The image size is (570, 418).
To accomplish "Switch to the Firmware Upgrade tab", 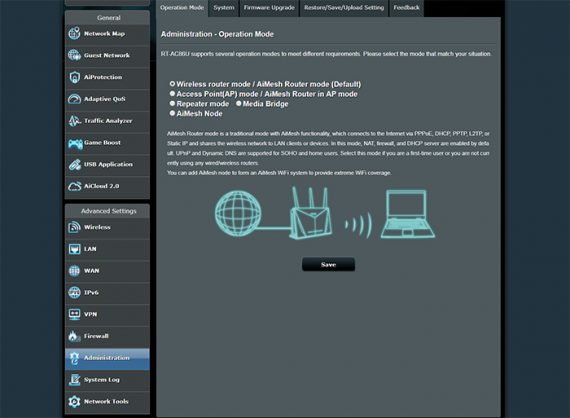I will pos(269,8).
